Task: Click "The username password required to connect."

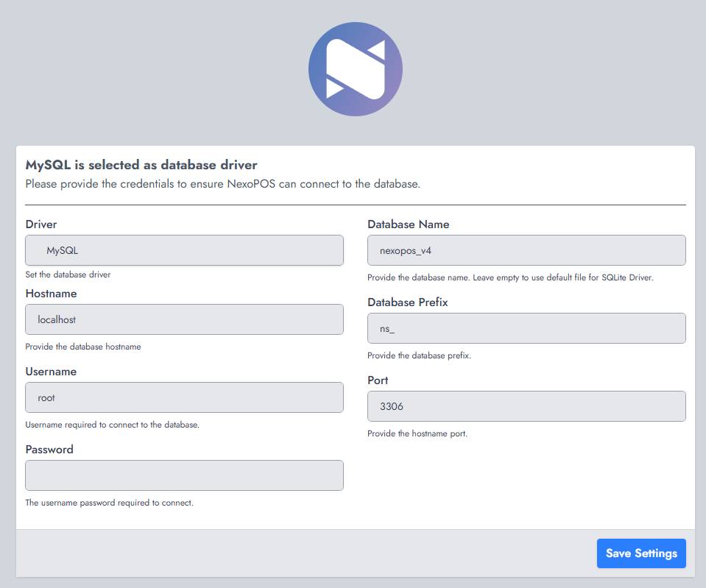Action: click(110, 503)
